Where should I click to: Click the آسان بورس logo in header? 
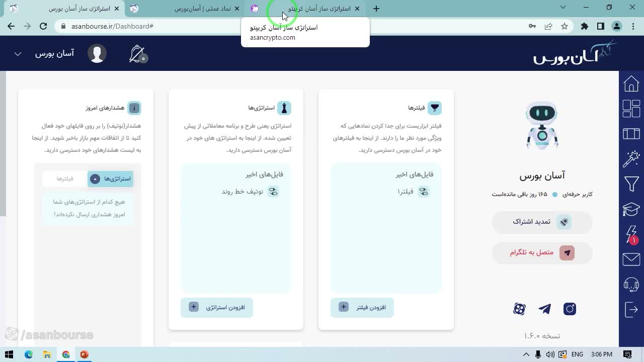(575, 53)
